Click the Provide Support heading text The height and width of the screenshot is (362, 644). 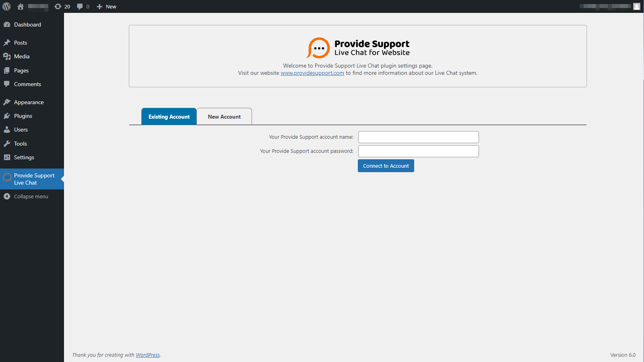372,43
